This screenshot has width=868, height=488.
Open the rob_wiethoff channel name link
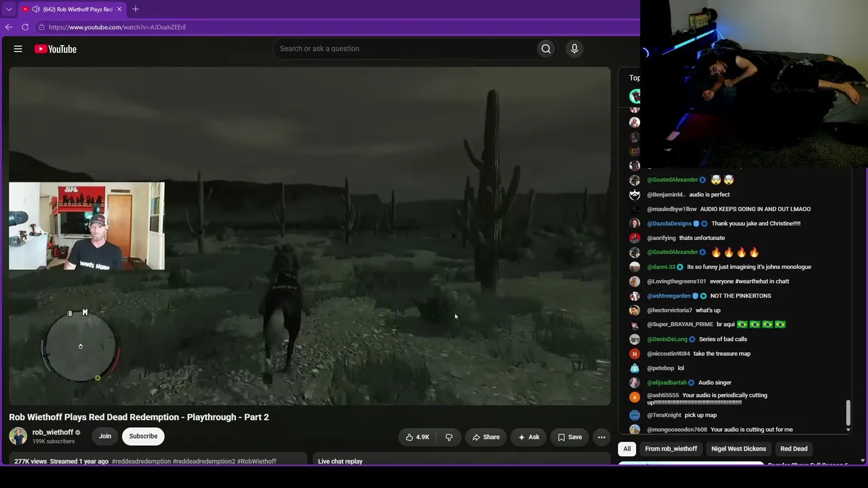pyautogui.click(x=53, y=432)
